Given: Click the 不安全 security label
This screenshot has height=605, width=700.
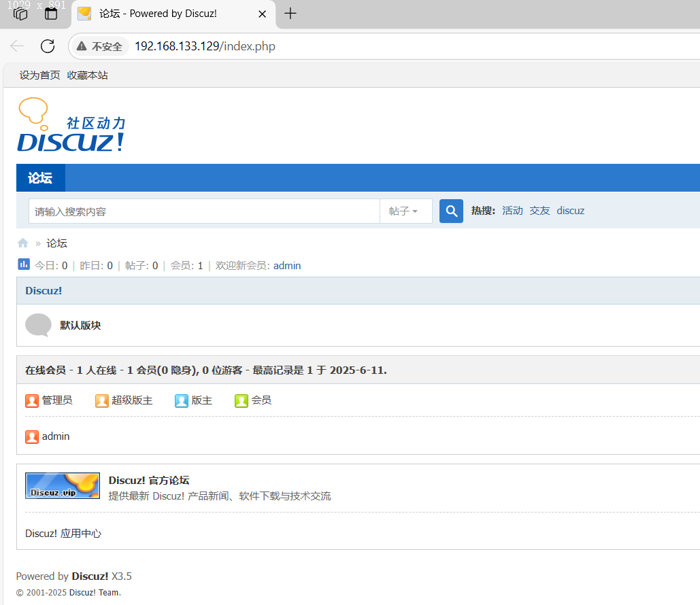Looking at the screenshot, I should coord(107,46).
